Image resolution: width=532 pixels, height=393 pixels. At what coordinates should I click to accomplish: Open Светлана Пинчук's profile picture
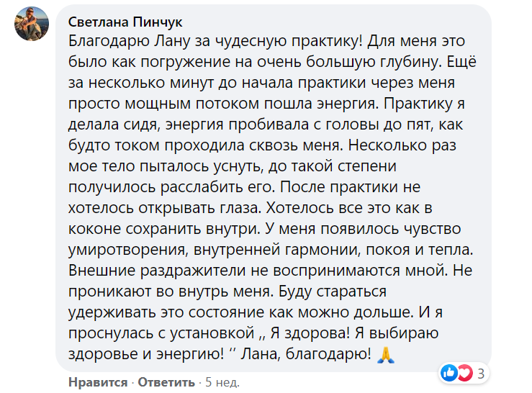(32, 24)
